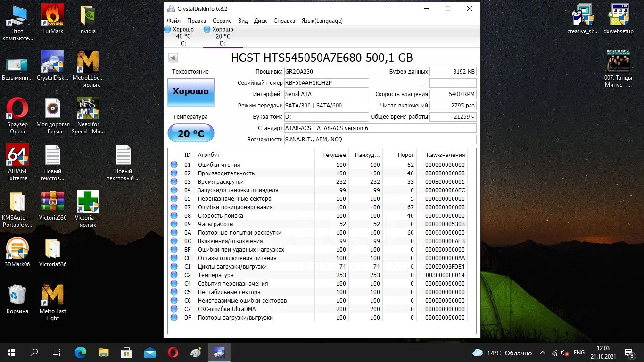Click status dot for Ошибки чтения row
644x362 pixels.
[x=174, y=165]
